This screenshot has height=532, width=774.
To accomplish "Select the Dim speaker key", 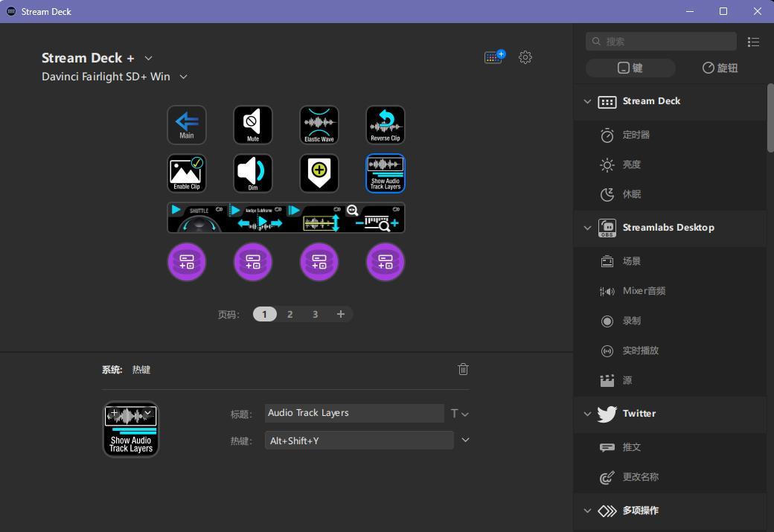I will point(253,173).
